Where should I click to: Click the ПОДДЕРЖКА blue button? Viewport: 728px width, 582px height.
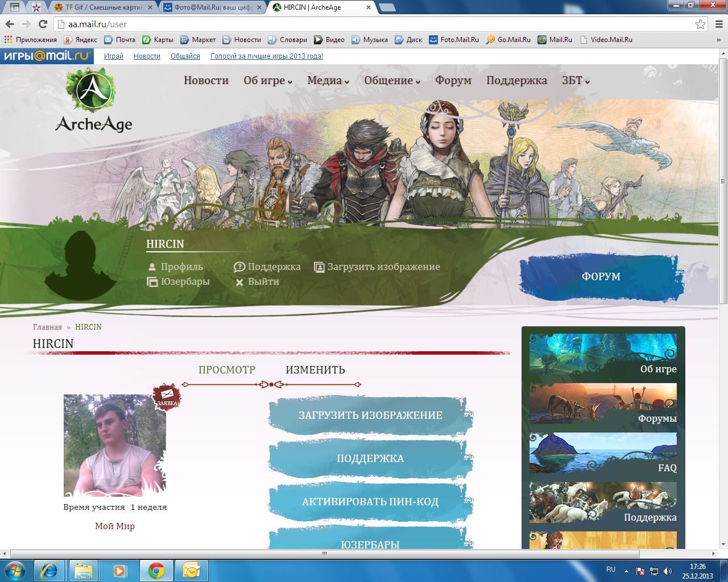tap(370, 459)
